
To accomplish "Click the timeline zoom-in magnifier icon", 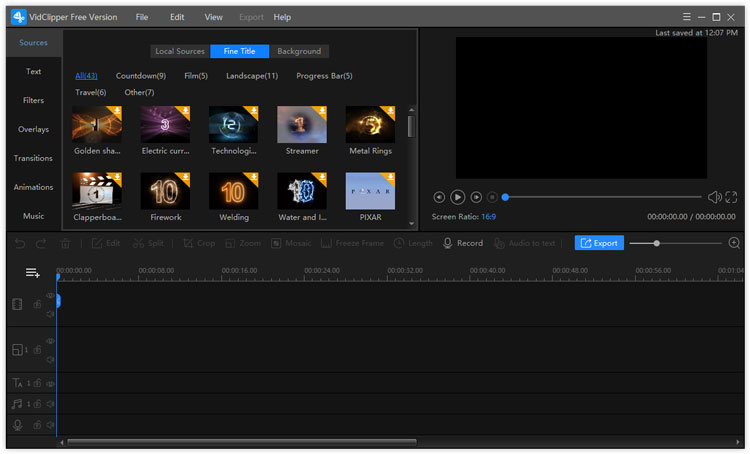I will pos(734,243).
